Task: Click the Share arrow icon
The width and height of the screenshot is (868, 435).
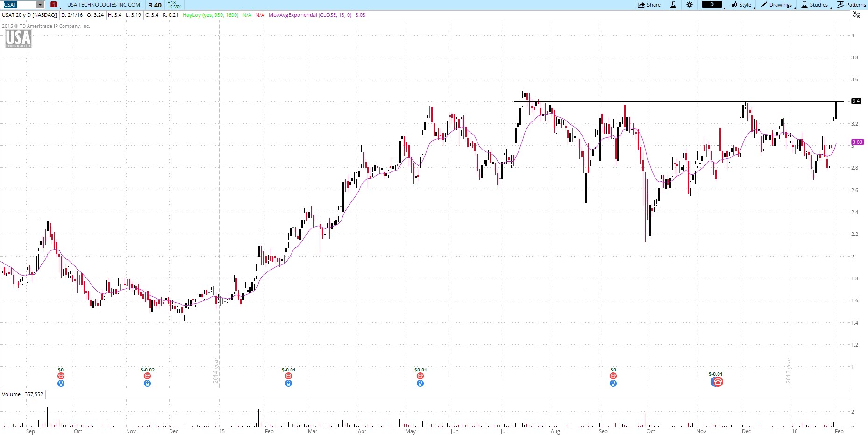Action: point(641,5)
